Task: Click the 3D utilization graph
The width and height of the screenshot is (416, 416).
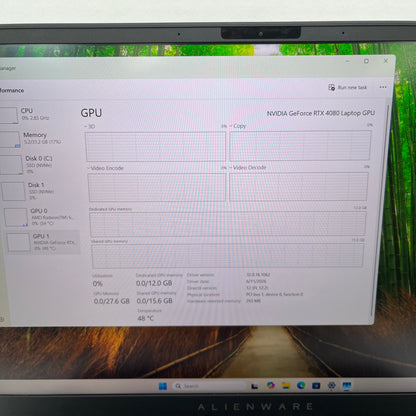Action: pyautogui.click(x=155, y=147)
